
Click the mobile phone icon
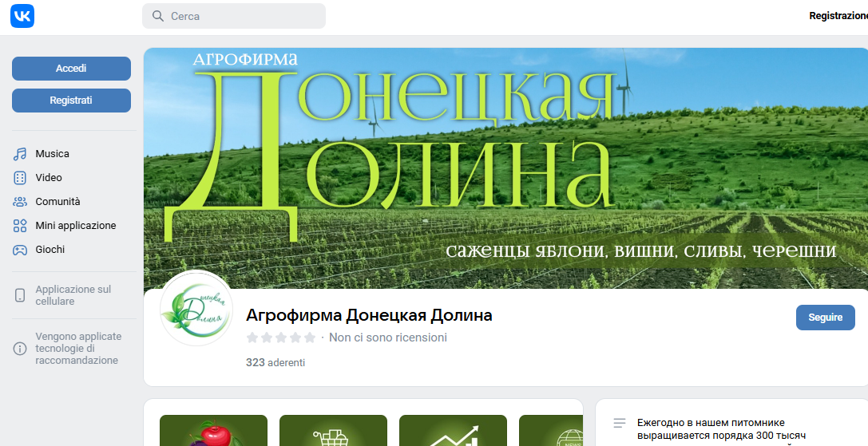pos(20,295)
